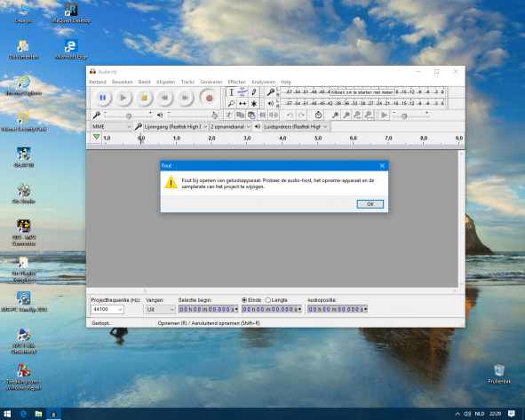Open Audiopositie time format arrow
This screenshot has width=525, height=420.
pos(365,309)
